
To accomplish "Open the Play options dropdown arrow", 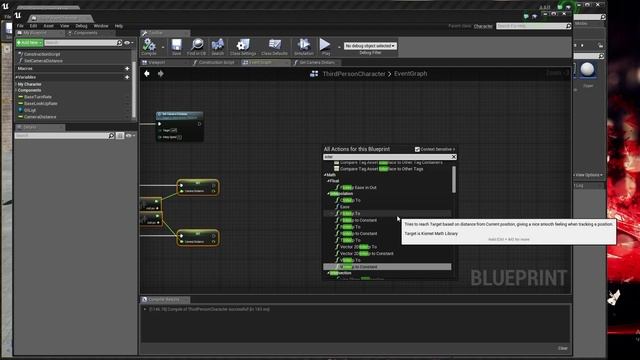I will (339, 47).
